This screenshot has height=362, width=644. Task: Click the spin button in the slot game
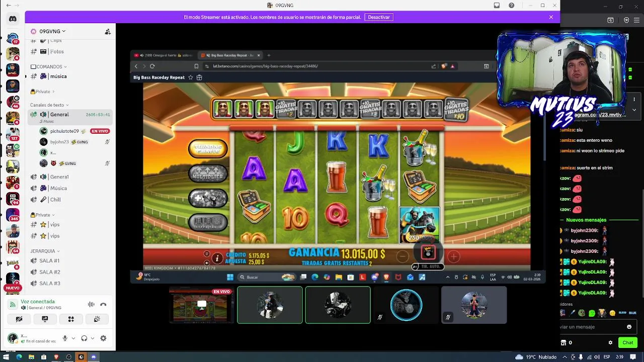pos(428,252)
